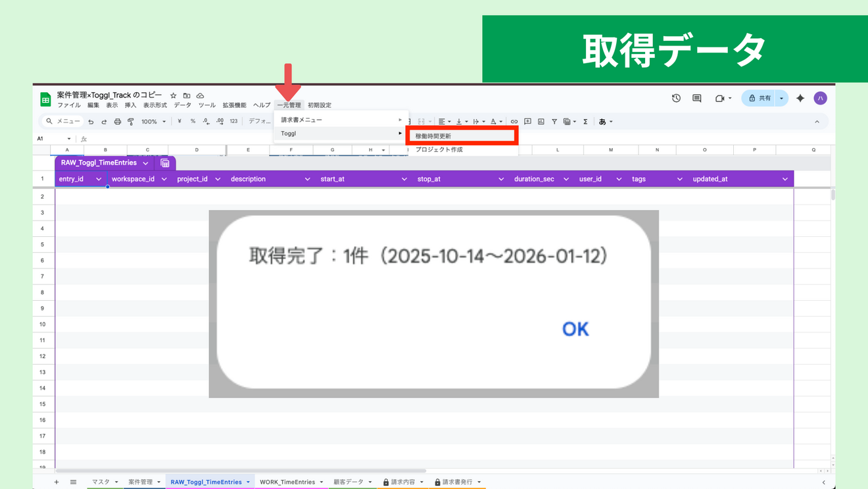This screenshot has width=868, height=489.
Task: Add a new sheet with plus icon
Action: click(x=57, y=482)
